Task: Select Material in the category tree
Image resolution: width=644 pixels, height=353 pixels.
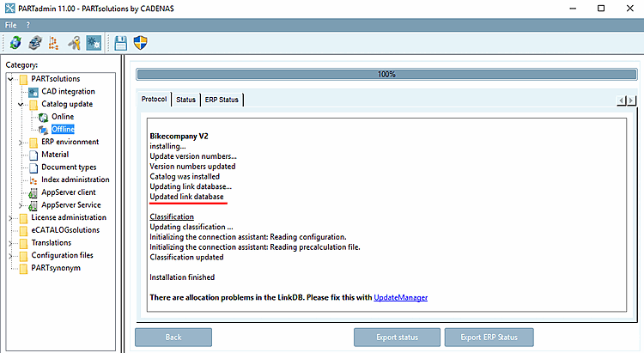Action: pos(55,155)
